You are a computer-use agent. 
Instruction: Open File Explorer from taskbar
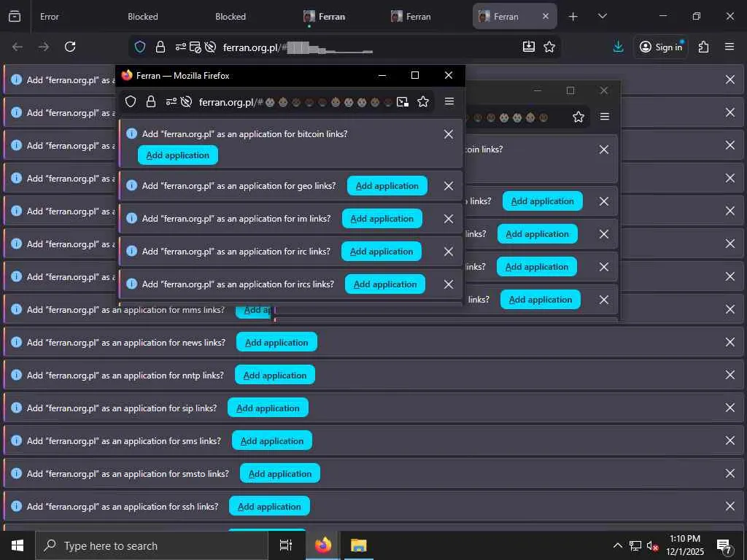[358, 545]
